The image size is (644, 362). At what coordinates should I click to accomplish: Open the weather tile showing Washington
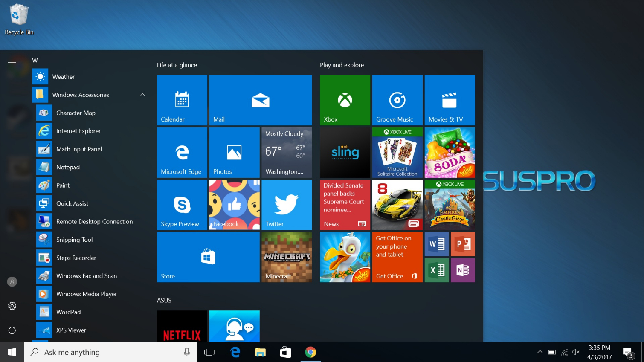(287, 153)
